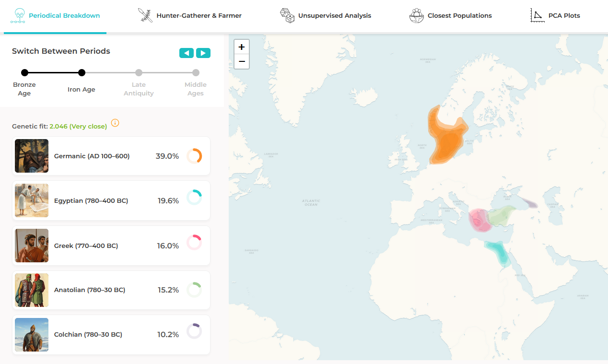Select the Bronze Age timeline point
Screen dimensions: 608x364
coord(25,73)
